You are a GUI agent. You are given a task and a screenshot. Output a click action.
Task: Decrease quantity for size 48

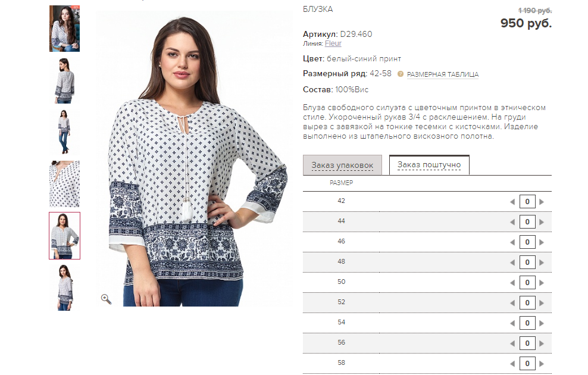tap(512, 262)
